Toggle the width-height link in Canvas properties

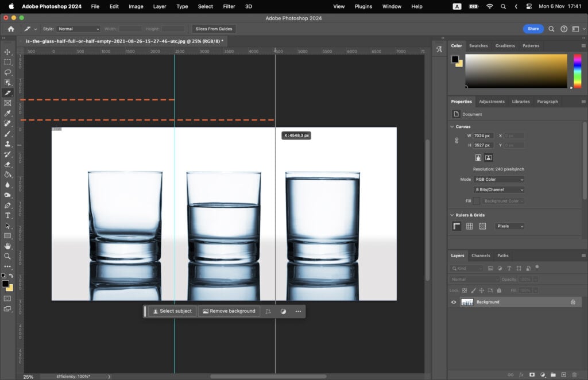click(457, 140)
